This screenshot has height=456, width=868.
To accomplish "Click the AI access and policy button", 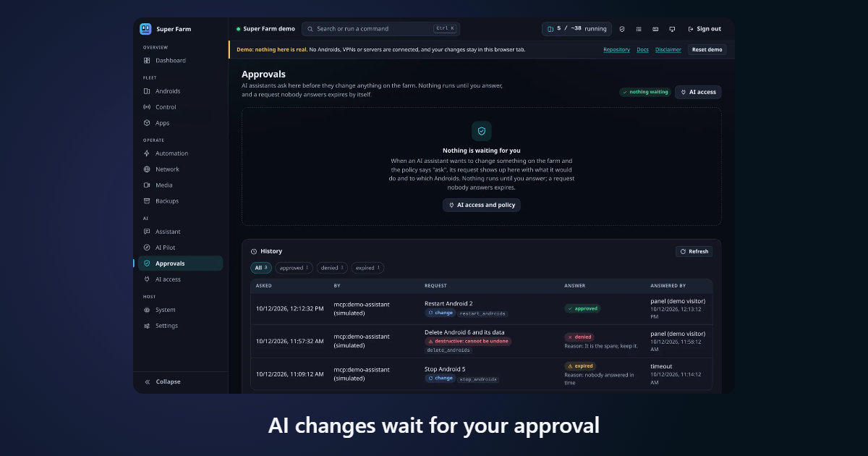I will tap(482, 205).
